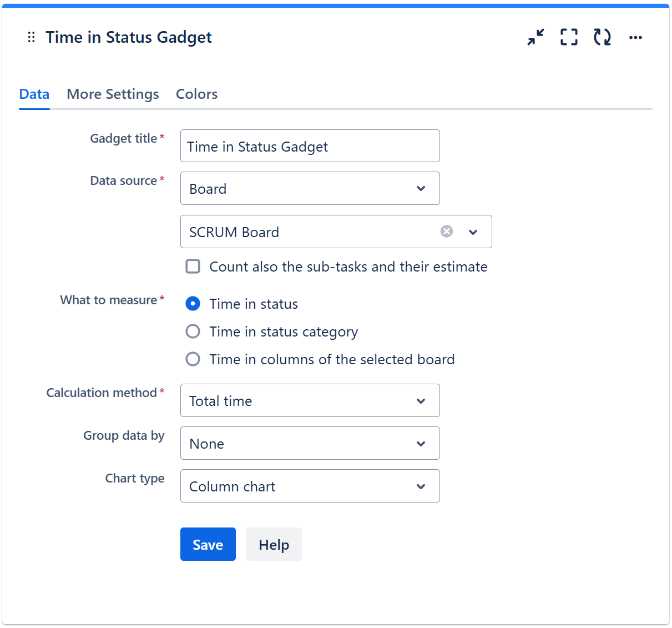This screenshot has width=672, height=628.
Task: Select the Time in status option
Action: (193, 304)
